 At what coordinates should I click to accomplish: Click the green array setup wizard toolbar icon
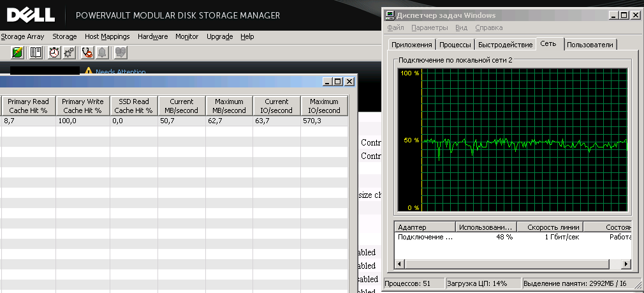(18, 52)
